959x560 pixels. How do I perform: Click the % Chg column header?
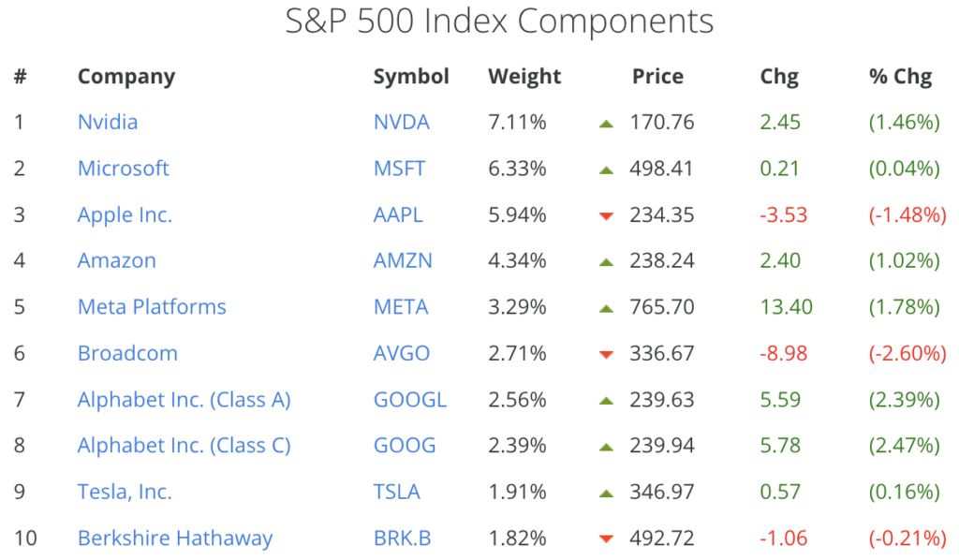point(900,77)
